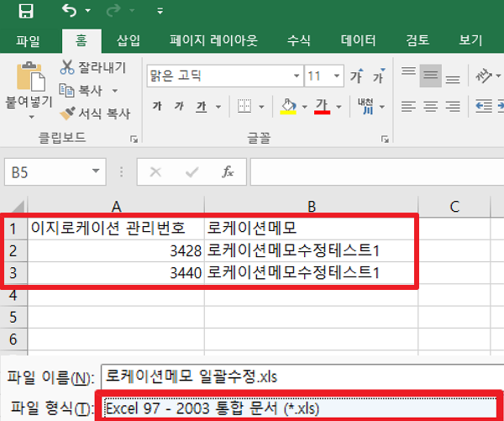Click the increase font size icon

click(x=357, y=76)
